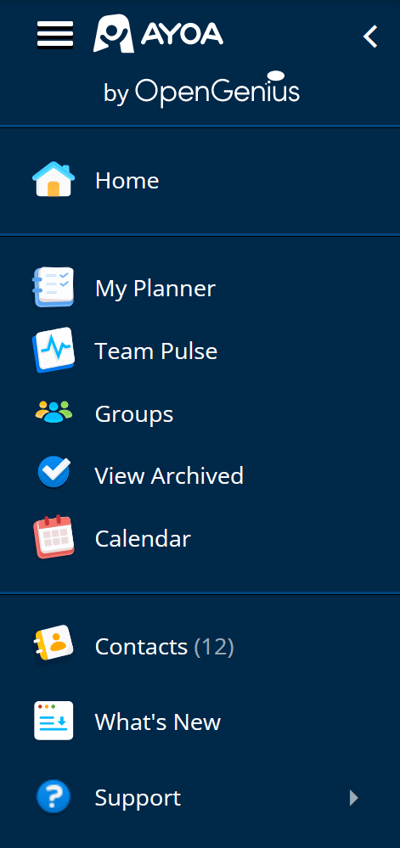This screenshot has width=400, height=848.
Task: Click the Team Pulse heartbeat icon
Action: pyautogui.click(x=54, y=350)
